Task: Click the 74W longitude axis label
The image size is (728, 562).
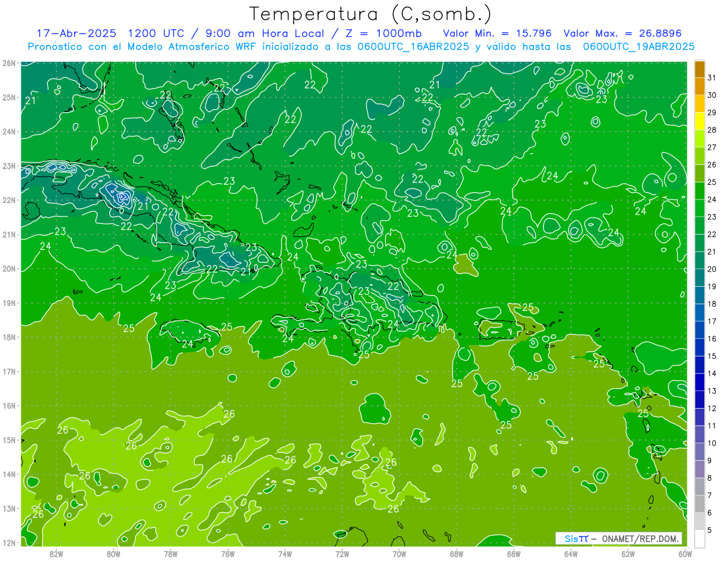Action: point(285,554)
